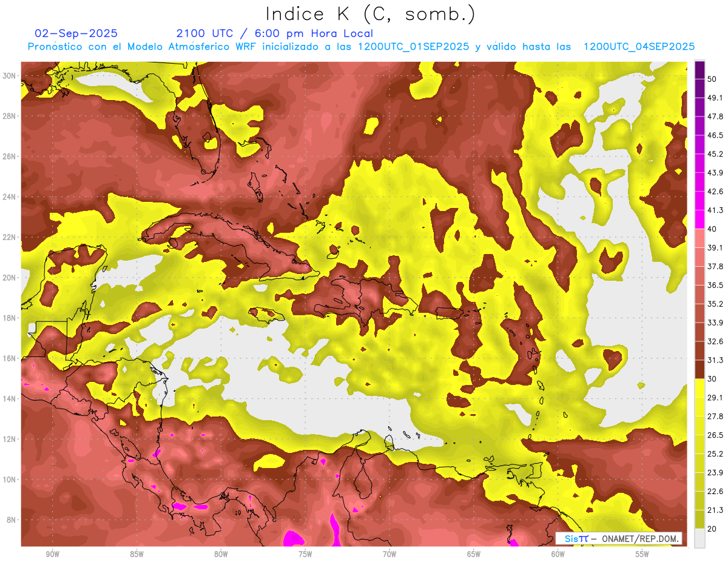
Task: Click the colorbar value '20'
Action: coord(712,529)
